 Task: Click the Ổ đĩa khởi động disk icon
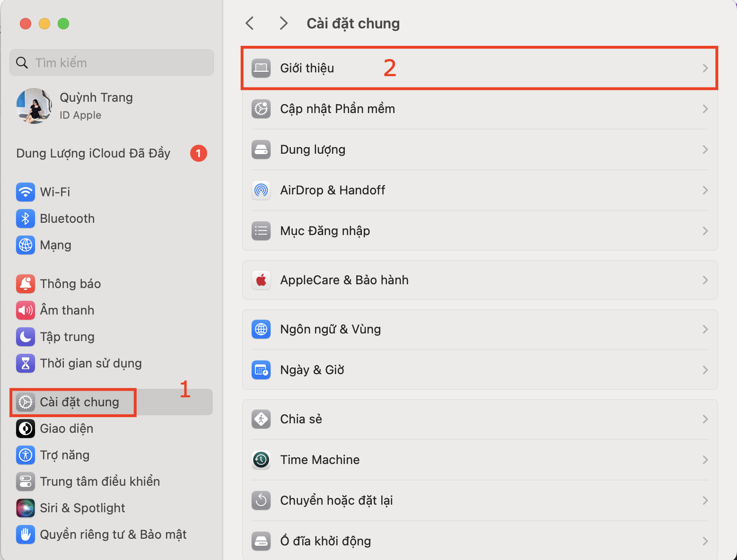[x=261, y=541]
